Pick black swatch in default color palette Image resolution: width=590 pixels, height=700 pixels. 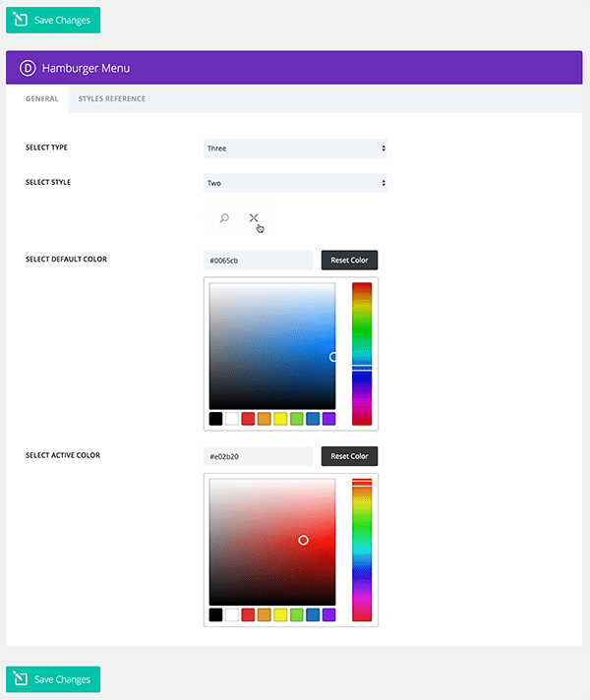215,419
